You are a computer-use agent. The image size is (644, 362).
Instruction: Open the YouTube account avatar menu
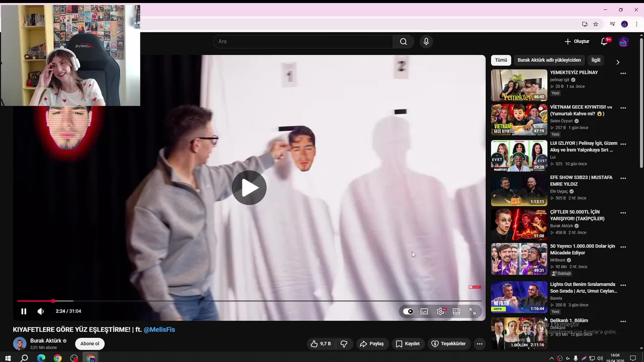(623, 42)
